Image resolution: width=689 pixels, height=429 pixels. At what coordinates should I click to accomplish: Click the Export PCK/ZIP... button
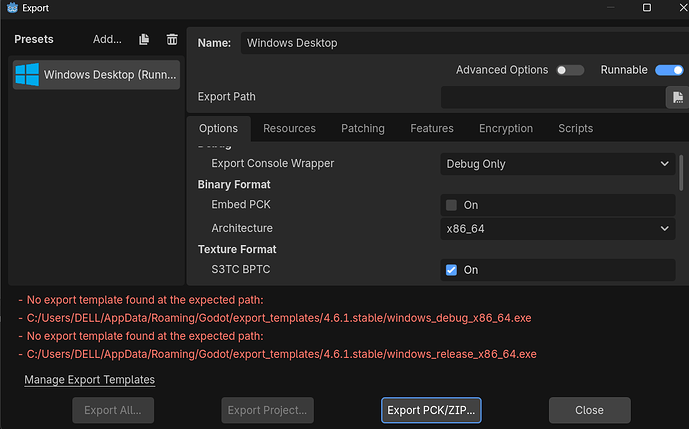click(x=431, y=411)
